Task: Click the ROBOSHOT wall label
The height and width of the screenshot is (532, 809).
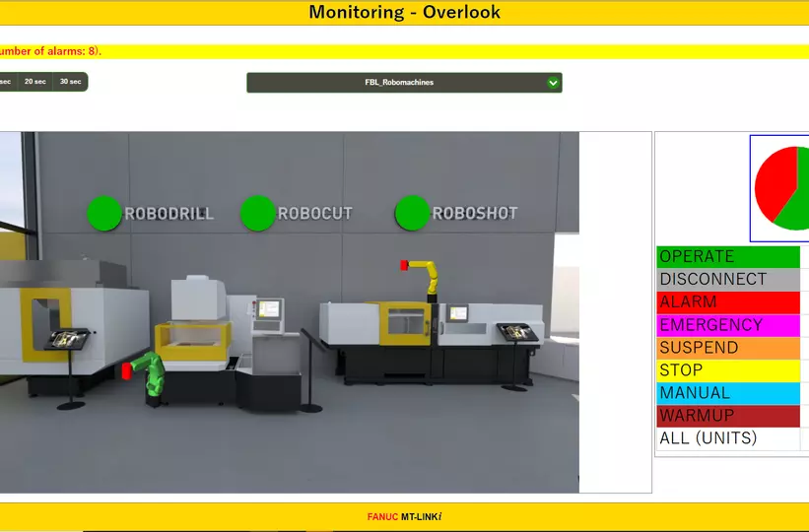Action: [x=475, y=213]
